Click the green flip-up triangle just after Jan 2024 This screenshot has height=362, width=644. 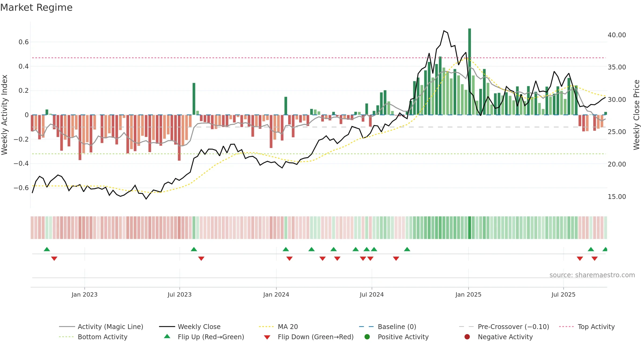286,249
